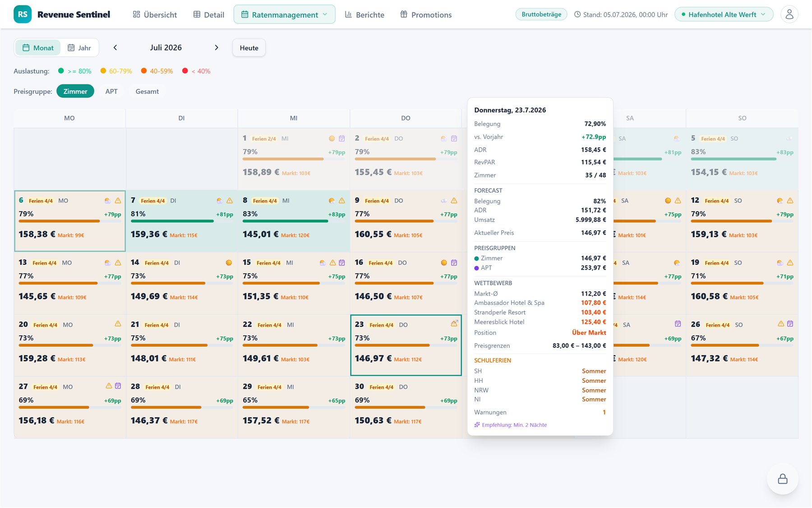Click the Markt: 120€ label on day 8
The image size is (812, 508).
point(295,235)
